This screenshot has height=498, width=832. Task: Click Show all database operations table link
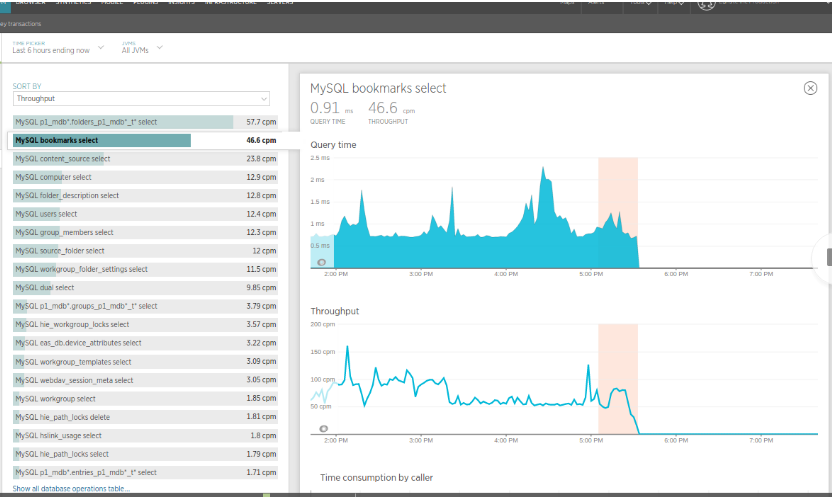(71, 488)
